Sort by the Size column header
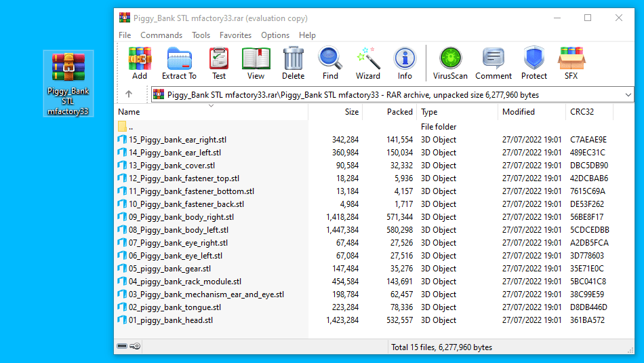The height and width of the screenshot is (363, 644). tap(335, 112)
